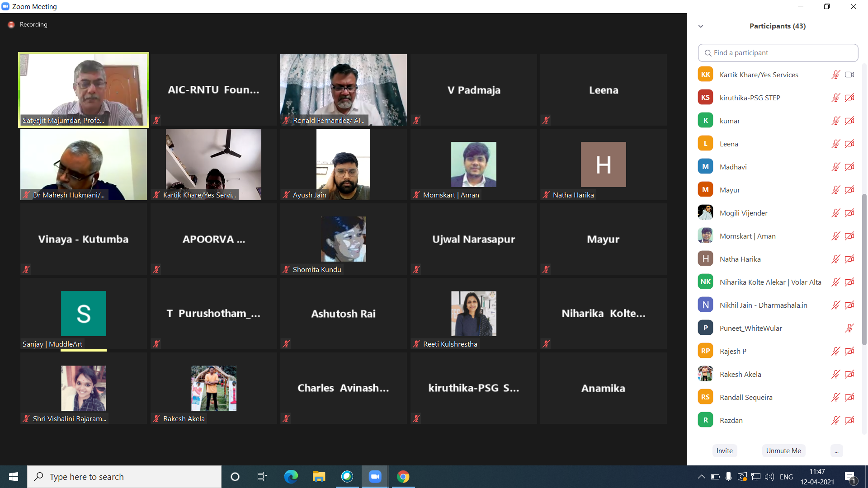The image size is (868, 488).
Task: Click video camera icon for Kartik Khare/Yes Services
Action: coord(849,75)
